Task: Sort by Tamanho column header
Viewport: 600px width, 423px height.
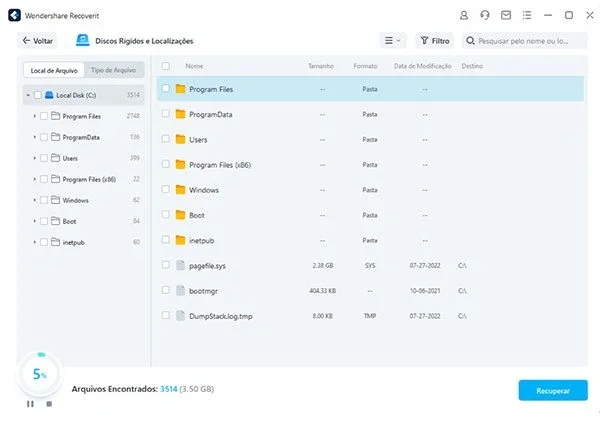Action: [x=321, y=66]
